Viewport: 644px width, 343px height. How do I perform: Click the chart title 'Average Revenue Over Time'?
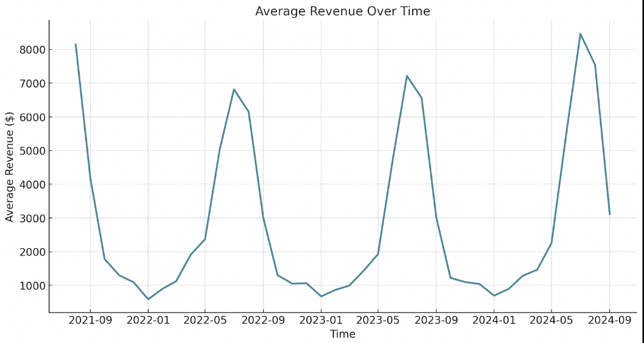click(342, 12)
